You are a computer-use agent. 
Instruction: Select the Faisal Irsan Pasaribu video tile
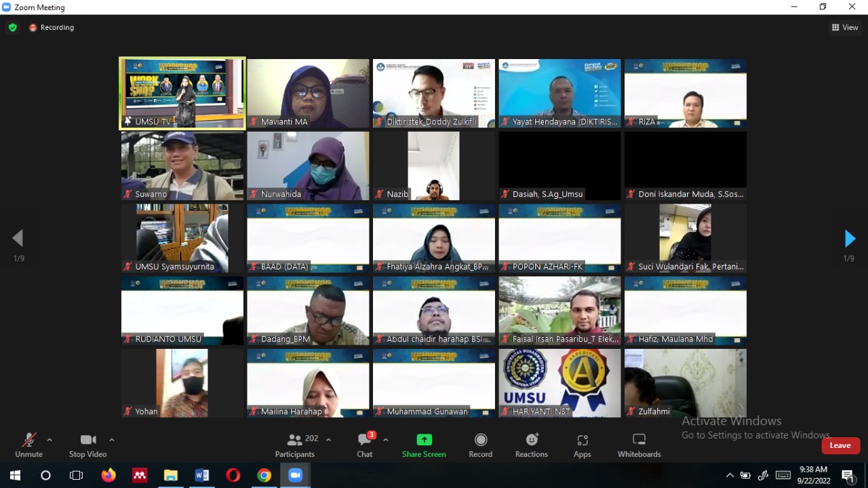(x=560, y=311)
